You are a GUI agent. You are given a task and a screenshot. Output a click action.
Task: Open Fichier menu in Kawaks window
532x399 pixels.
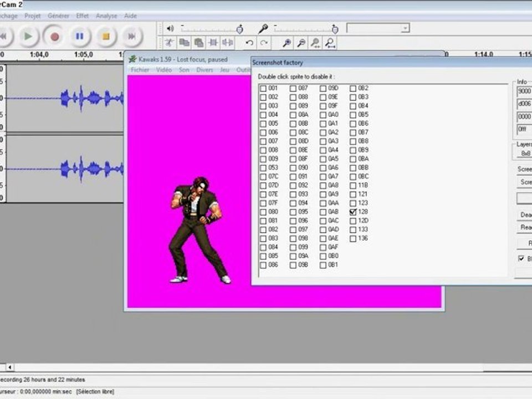tap(140, 70)
